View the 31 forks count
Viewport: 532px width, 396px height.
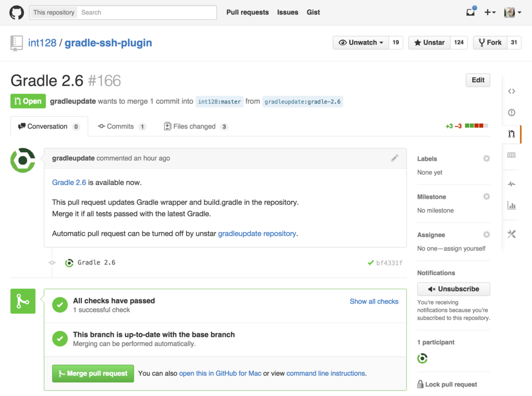click(x=514, y=43)
